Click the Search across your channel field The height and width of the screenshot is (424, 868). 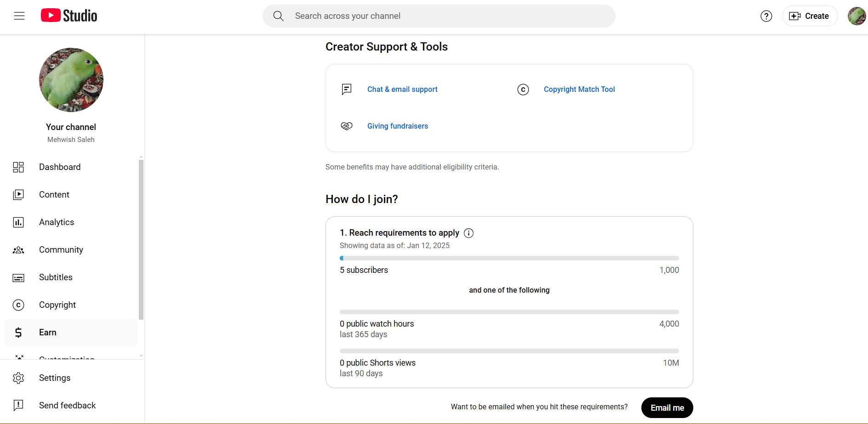[x=439, y=16]
